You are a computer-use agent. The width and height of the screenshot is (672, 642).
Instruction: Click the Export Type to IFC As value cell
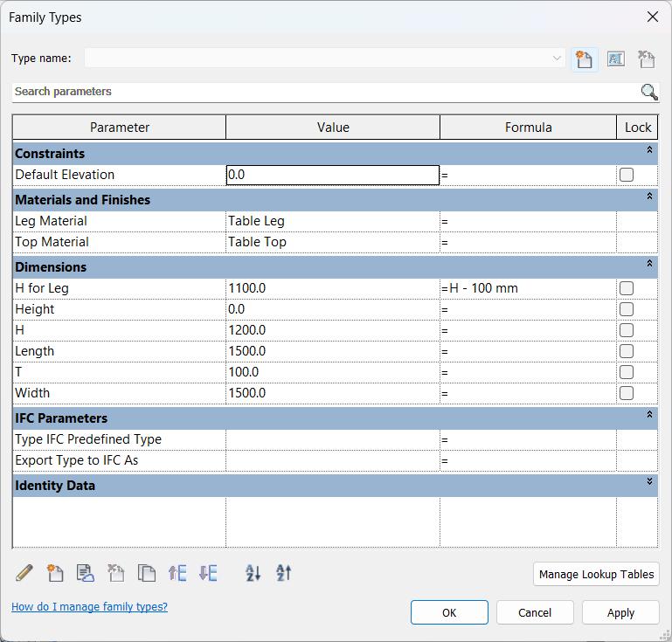point(333,460)
